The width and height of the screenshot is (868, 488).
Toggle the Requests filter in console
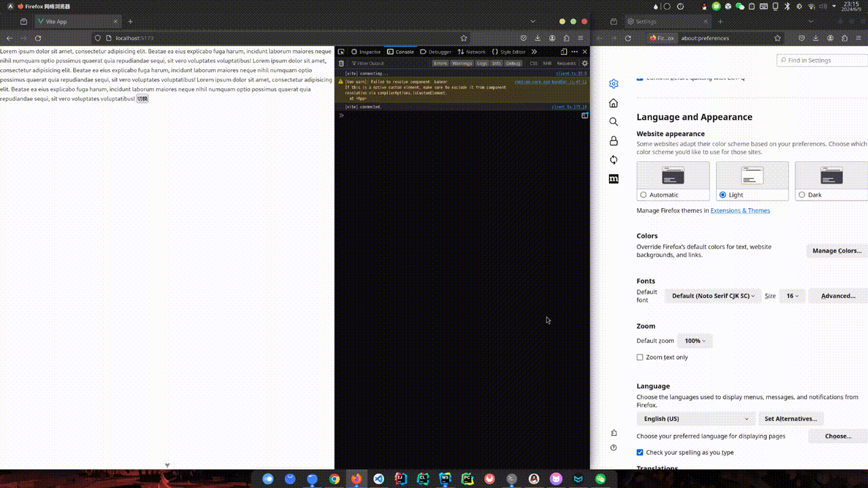(566, 63)
